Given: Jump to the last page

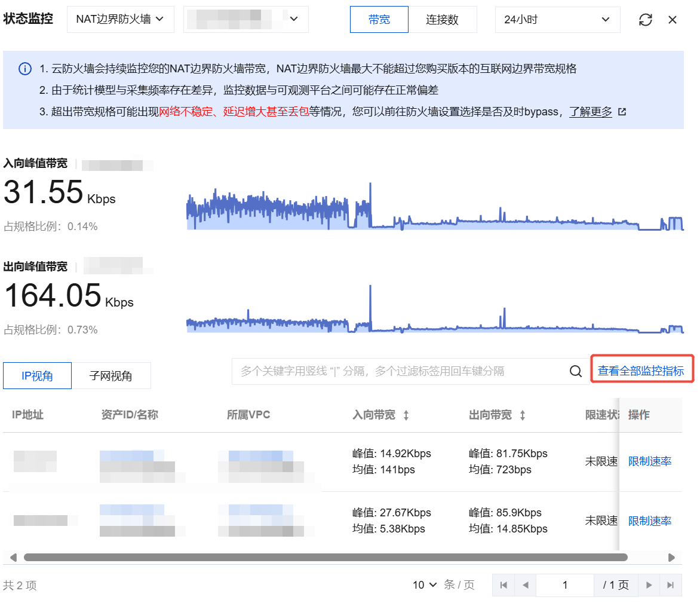Looking at the screenshot, I should click(670, 585).
